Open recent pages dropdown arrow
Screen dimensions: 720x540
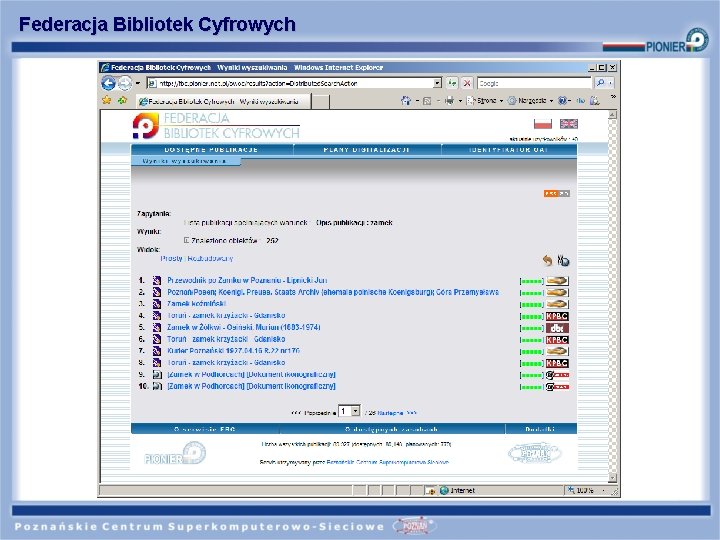(137, 83)
